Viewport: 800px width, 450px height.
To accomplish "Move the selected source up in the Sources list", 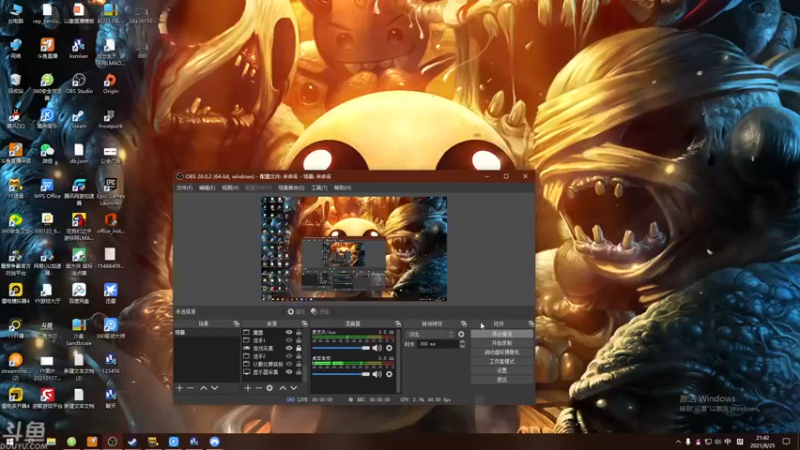I will click(283, 388).
